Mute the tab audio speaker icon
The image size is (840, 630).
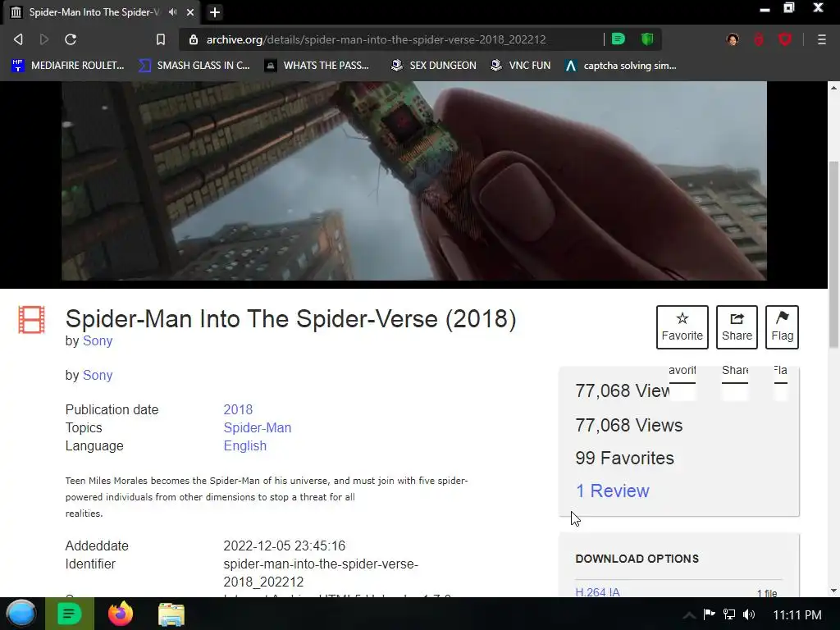pos(173,11)
